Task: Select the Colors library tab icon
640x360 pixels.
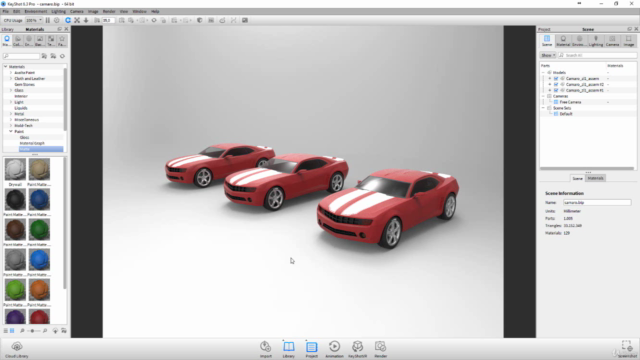Action: [18, 40]
